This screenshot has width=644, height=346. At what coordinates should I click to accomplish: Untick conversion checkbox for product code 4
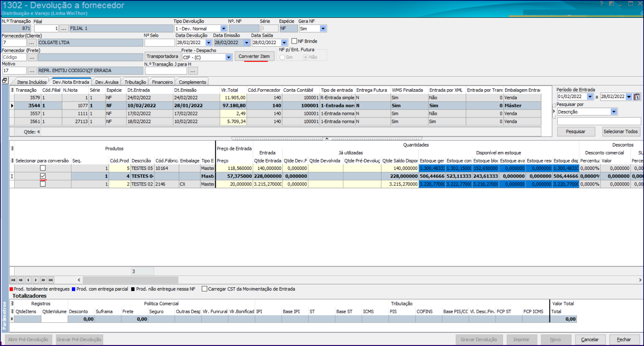click(x=43, y=176)
